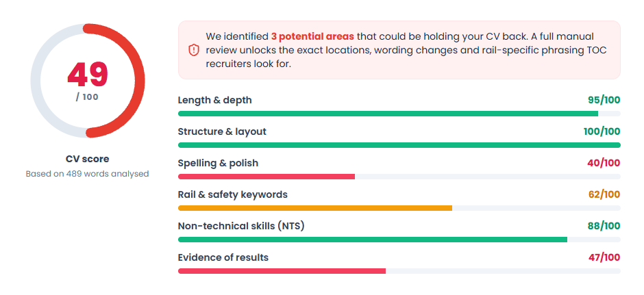This screenshot has height=295, width=644.
Task: Click the Structure & layout progress bar
Action: [399, 145]
